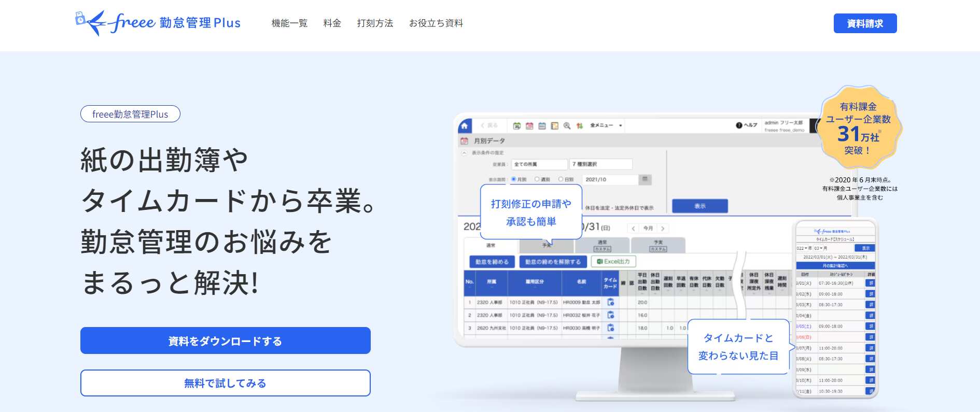This screenshot has height=412, width=980.
Task: Click detail button for 08(火) row
Action: point(870,359)
